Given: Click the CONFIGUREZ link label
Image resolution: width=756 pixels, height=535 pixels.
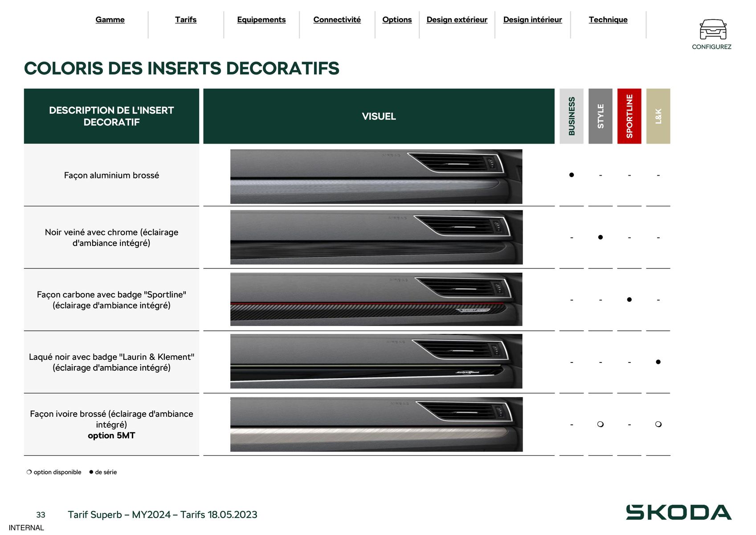Looking at the screenshot, I should pos(711,47).
